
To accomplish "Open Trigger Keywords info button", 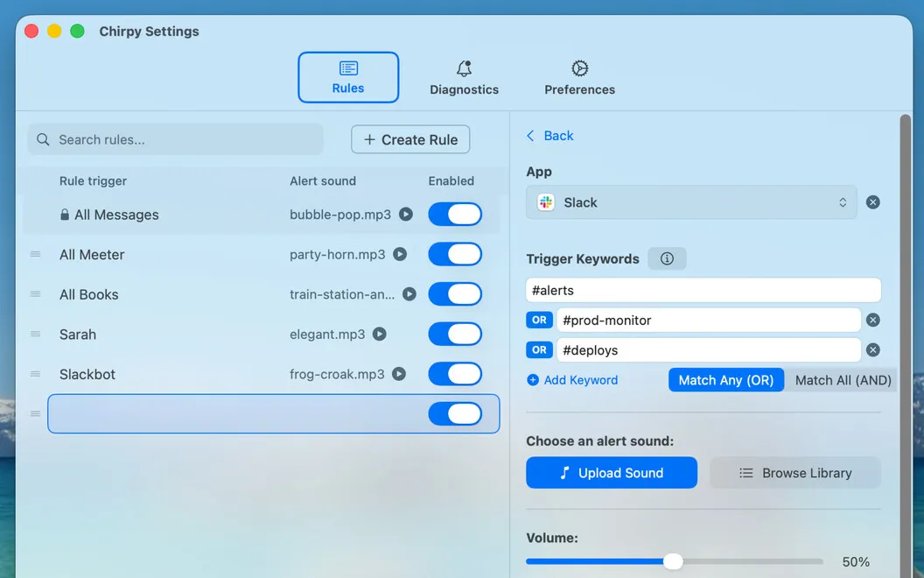I will click(x=667, y=258).
